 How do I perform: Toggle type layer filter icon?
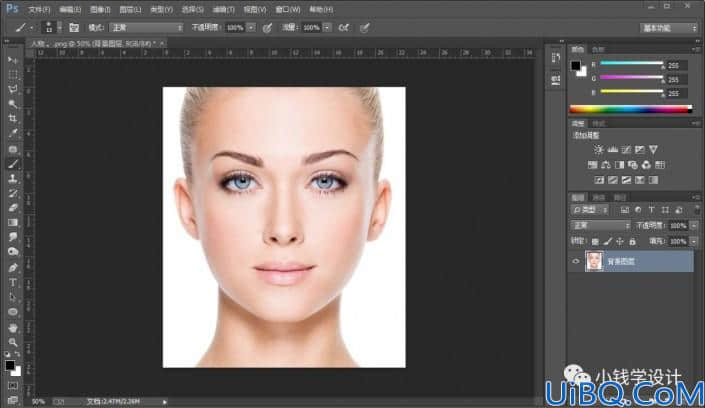(651, 210)
